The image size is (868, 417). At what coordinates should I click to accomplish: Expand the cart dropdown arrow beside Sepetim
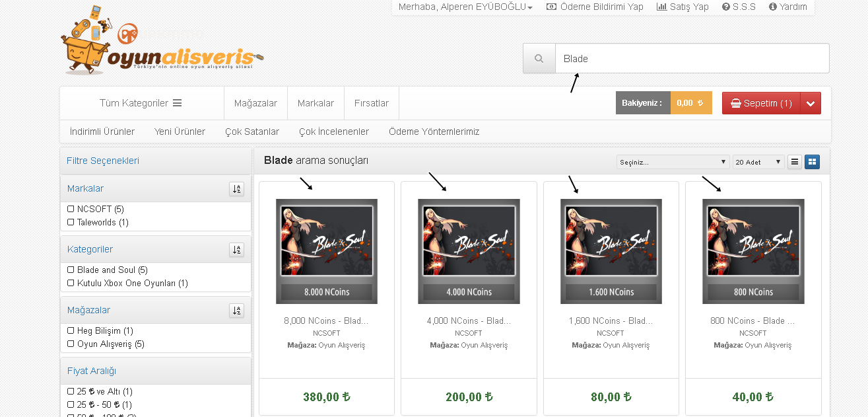[x=811, y=103]
